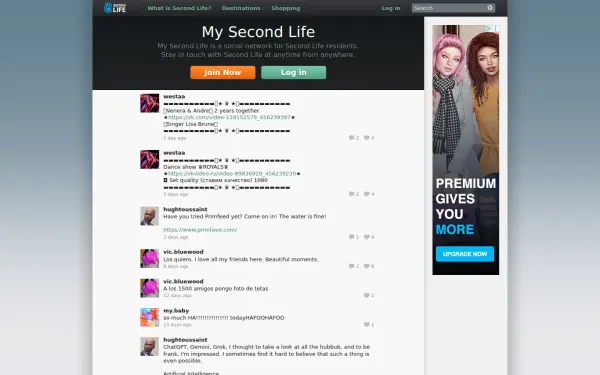This screenshot has width=600, height=375.
Task: Open vic.bluewood username on 1500 amigos post
Action: pos(183,281)
